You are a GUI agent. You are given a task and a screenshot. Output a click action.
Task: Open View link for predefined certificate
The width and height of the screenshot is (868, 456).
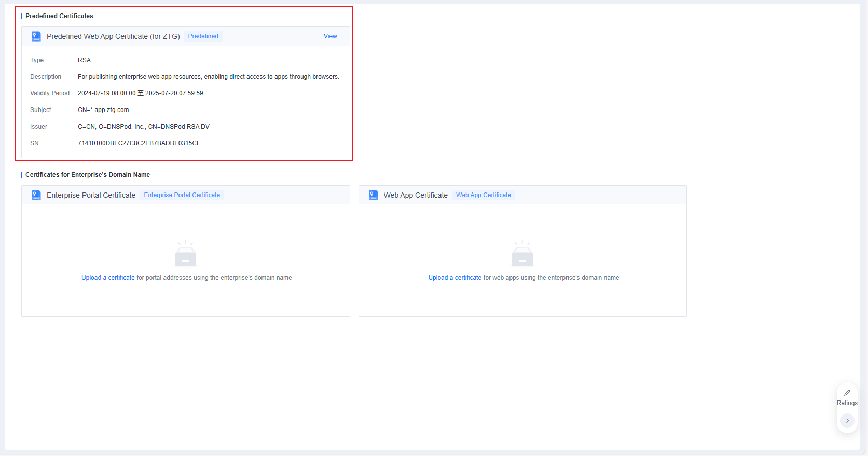(330, 36)
